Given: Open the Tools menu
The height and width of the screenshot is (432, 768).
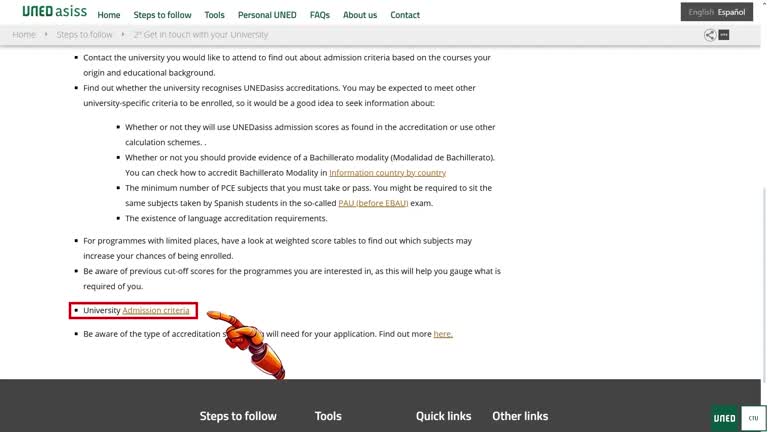Looking at the screenshot, I should pyautogui.click(x=215, y=15).
